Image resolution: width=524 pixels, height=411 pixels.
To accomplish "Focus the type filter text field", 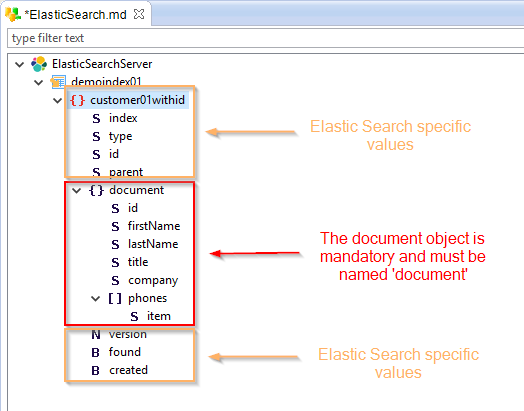I will pos(266,38).
